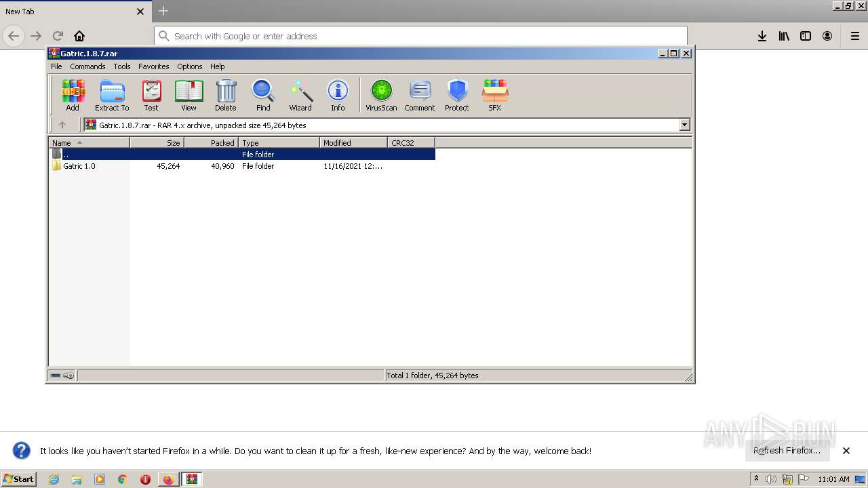
Task: Open the Windows Start menu
Action: 19,479
